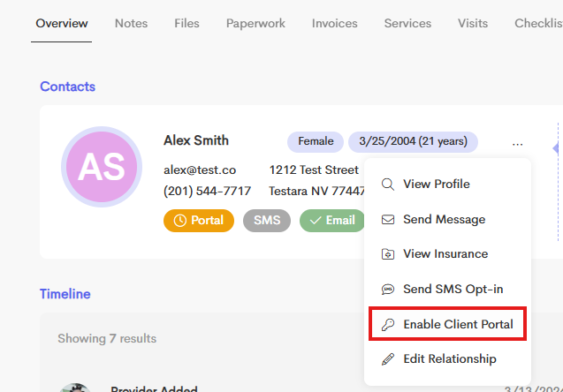Open the Invoices tab
Viewport: 563px width, 392px height.
(x=334, y=23)
